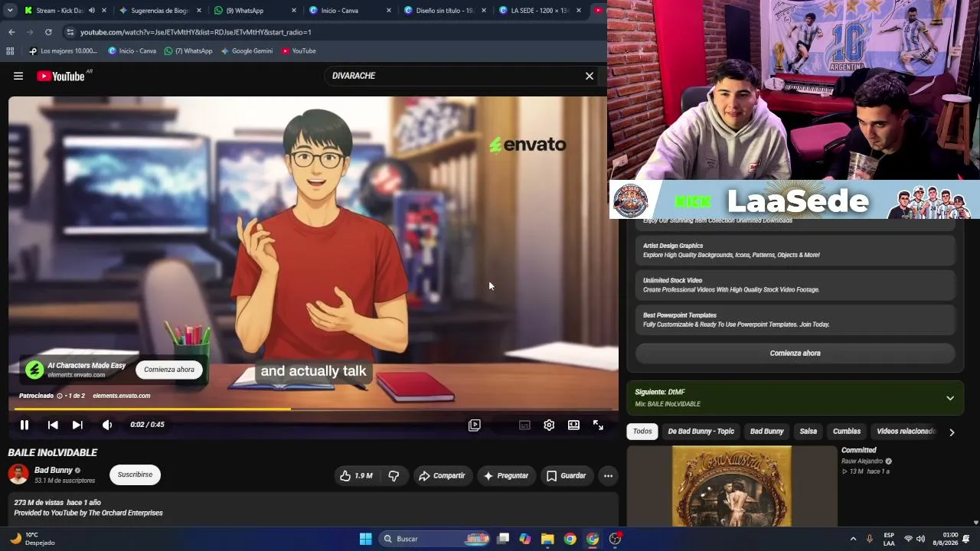Open the YouTube guide hamburger menu
The width and height of the screenshot is (980, 551).
point(18,76)
